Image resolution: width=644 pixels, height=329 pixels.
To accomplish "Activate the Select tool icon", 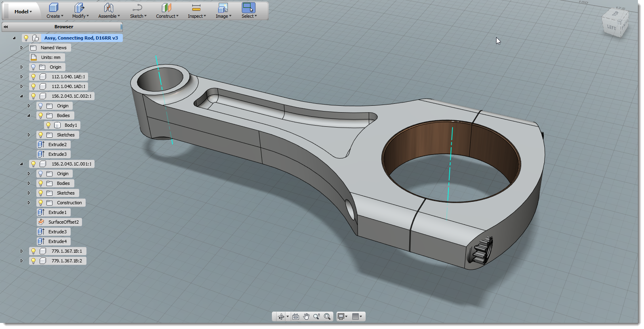I will click(248, 8).
